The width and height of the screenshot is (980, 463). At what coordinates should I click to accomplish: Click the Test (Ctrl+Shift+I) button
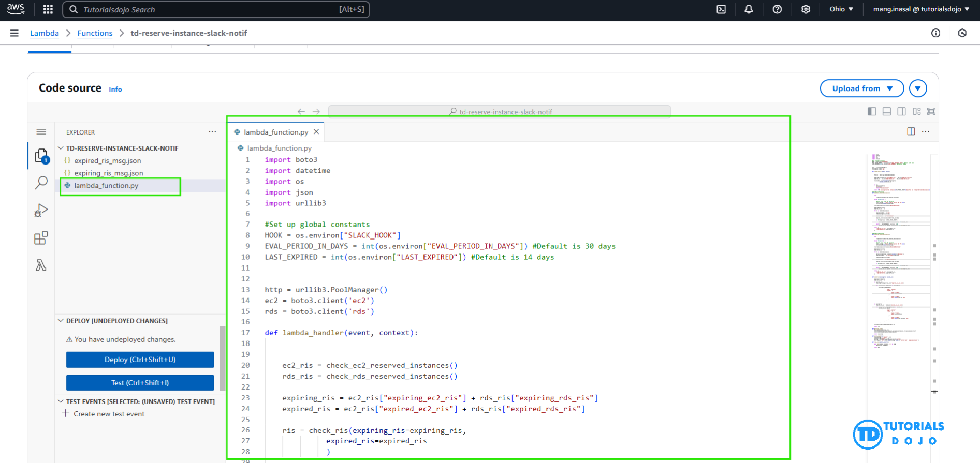click(x=140, y=383)
